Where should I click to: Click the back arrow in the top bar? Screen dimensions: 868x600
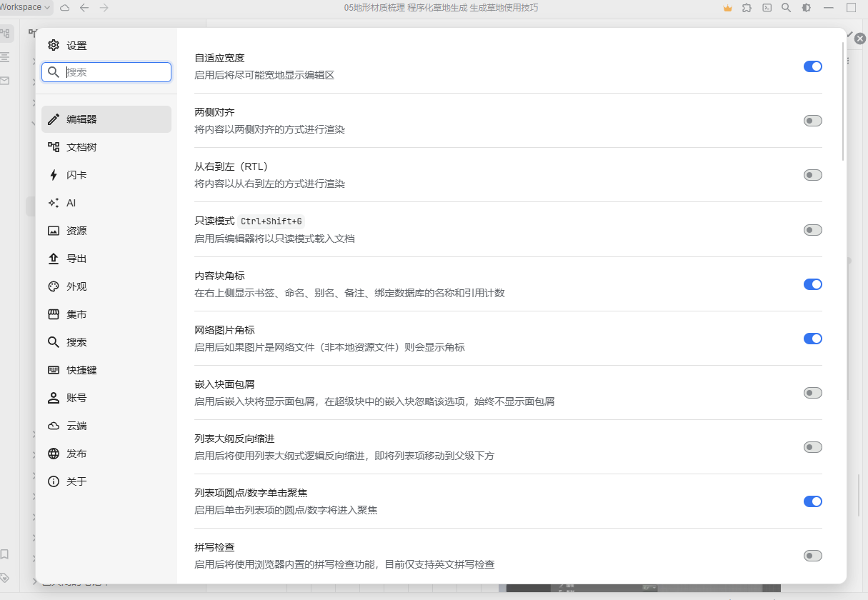click(x=84, y=8)
